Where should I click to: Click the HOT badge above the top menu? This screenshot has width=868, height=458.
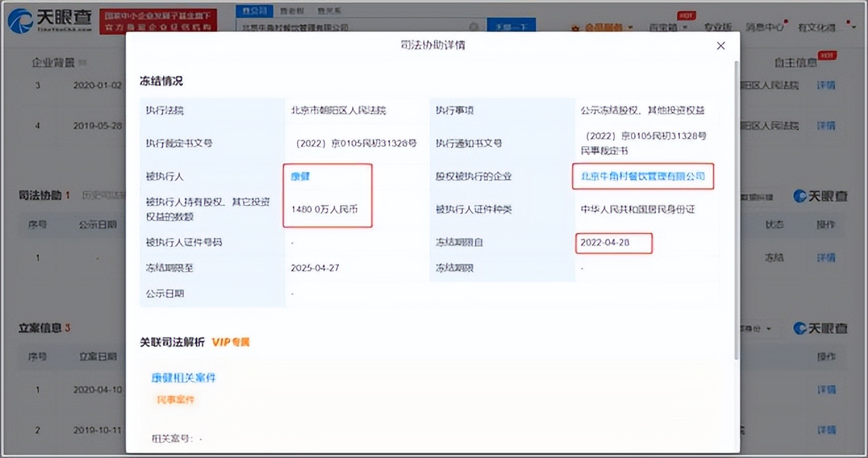coord(686,14)
